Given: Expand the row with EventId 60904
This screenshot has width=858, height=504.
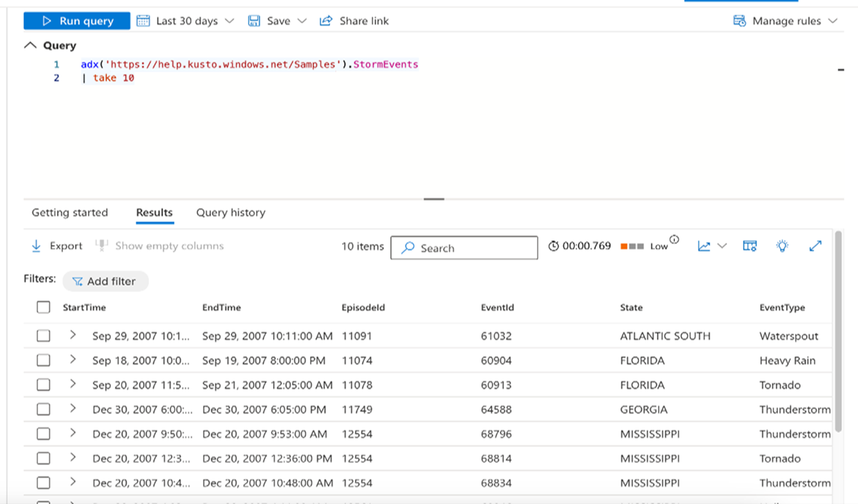Looking at the screenshot, I should (x=73, y=360).
